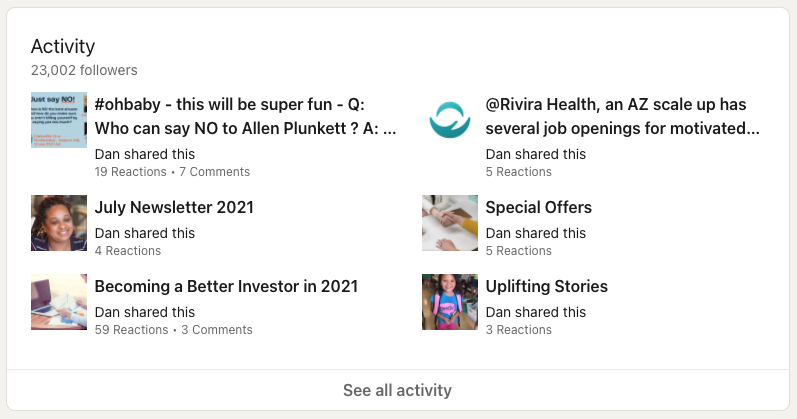Image resolution: width=797 pixels, height=419 pixels.
Task: Open the July Newsletter woman photo thumbnail
Action: coord(59,223)
